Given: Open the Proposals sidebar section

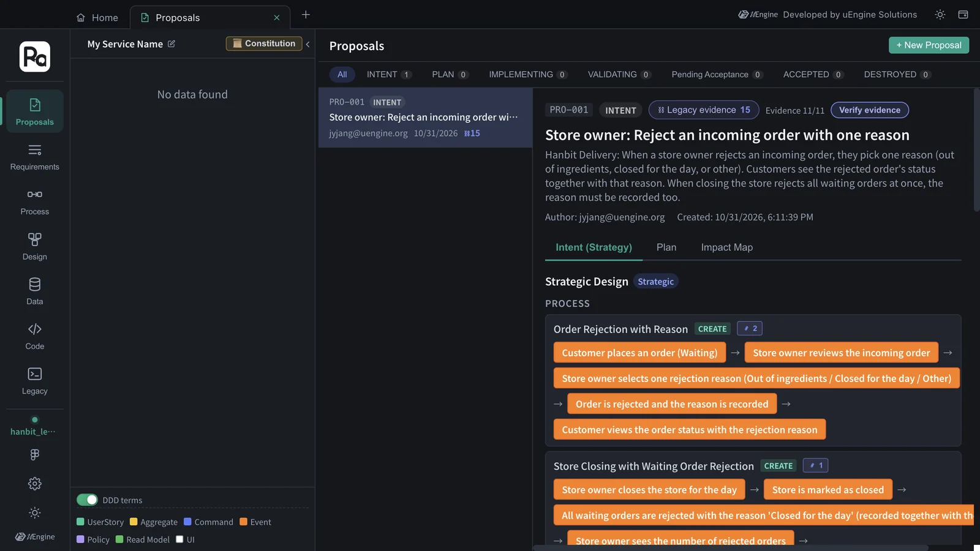Looking at the screenshot, I should tap(35, 111).
